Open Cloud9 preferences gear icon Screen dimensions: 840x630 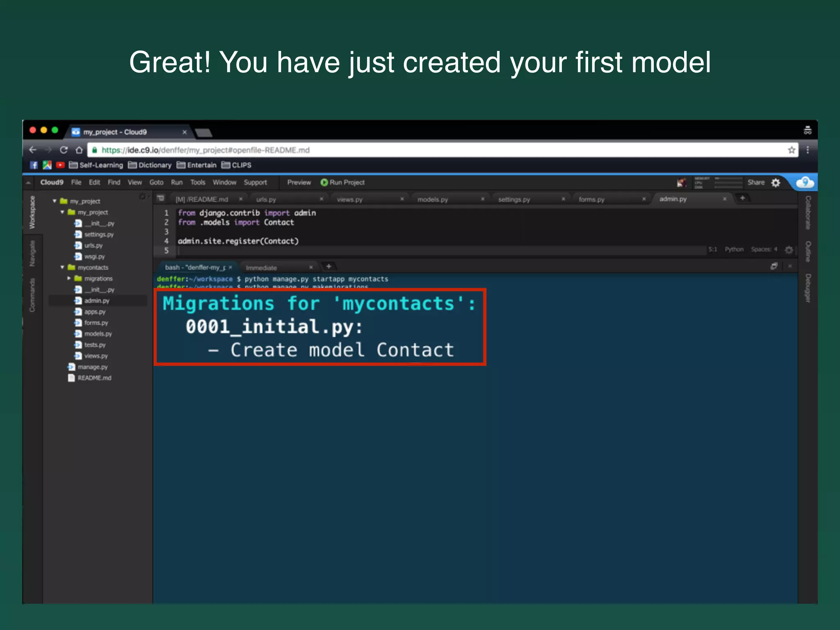[776, 183]
